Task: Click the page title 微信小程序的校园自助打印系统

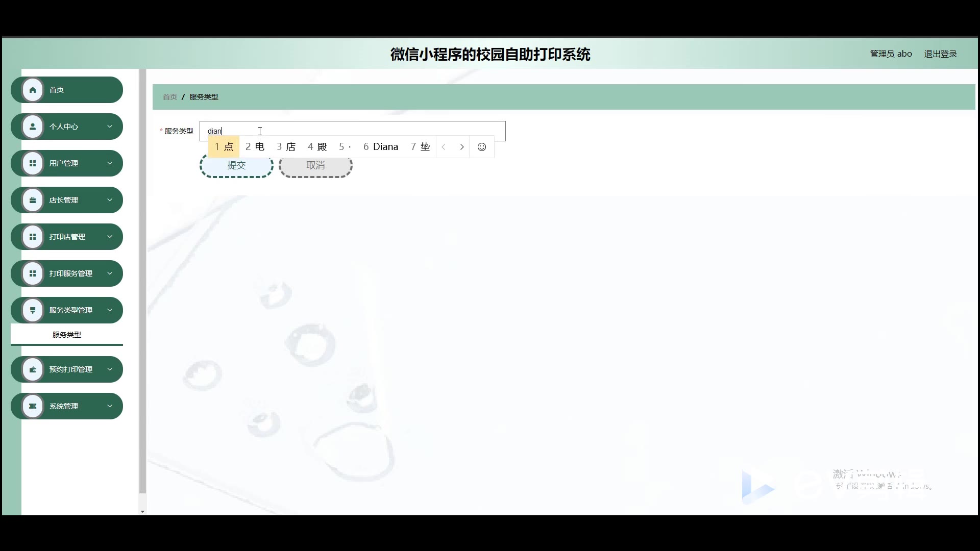Action: pyautogui.click(x=490, y=54)
